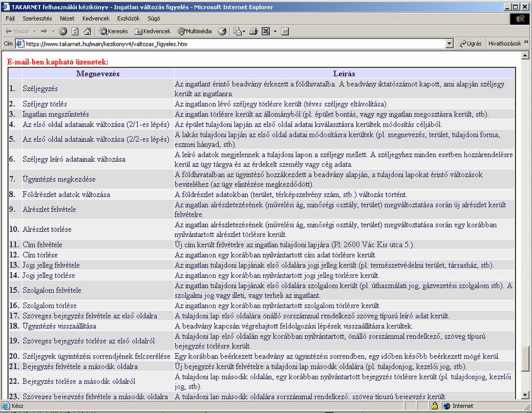
Task: Click the 'Alrészlet felvétele' row name
Action: 49,209
